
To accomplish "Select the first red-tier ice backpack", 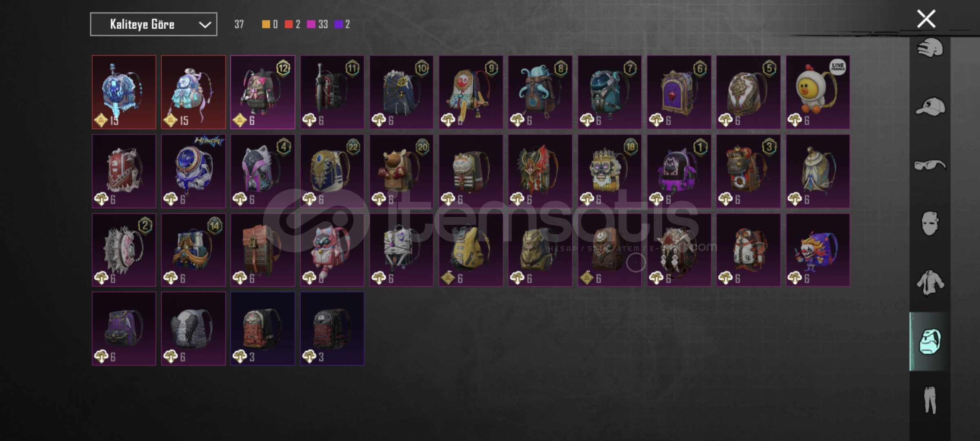I will click(124, 92).
